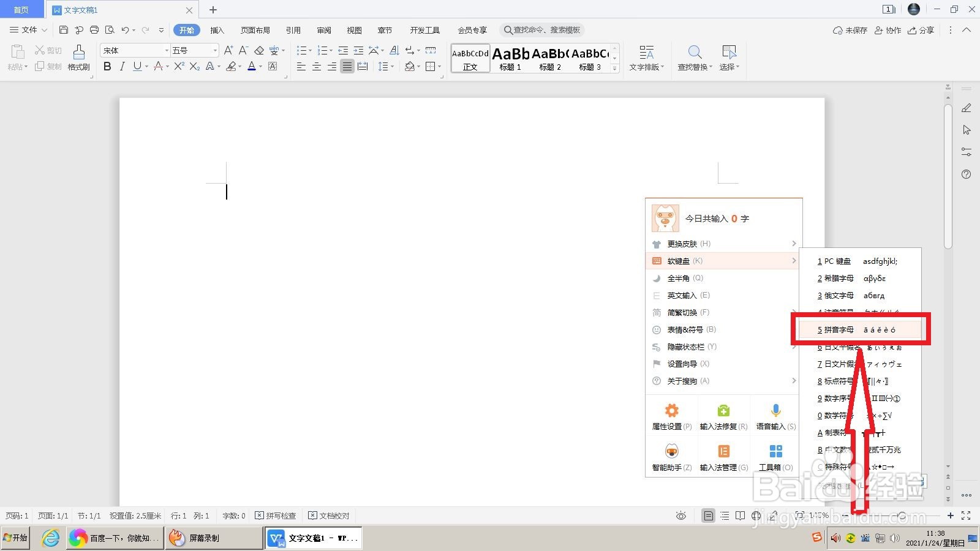The image size is (980, 551).
Task: Click 查找替换 find and replace
Action: tap(695, 58)
